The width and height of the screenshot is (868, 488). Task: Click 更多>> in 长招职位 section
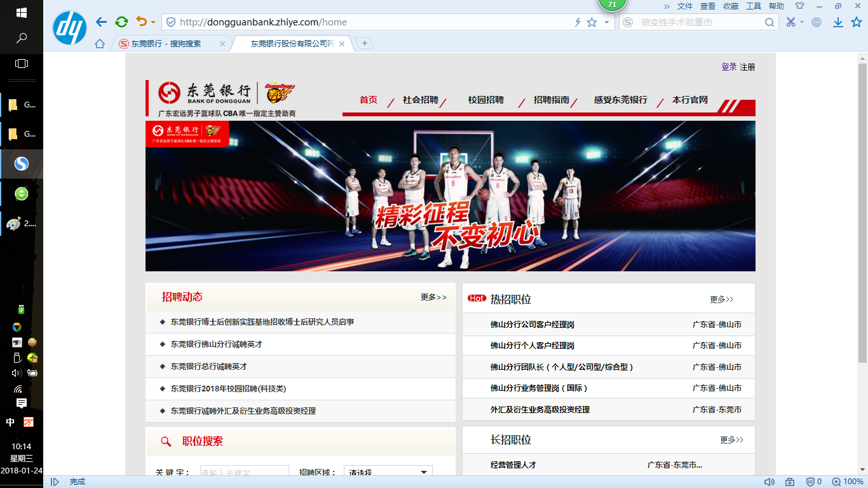[732, 440]
